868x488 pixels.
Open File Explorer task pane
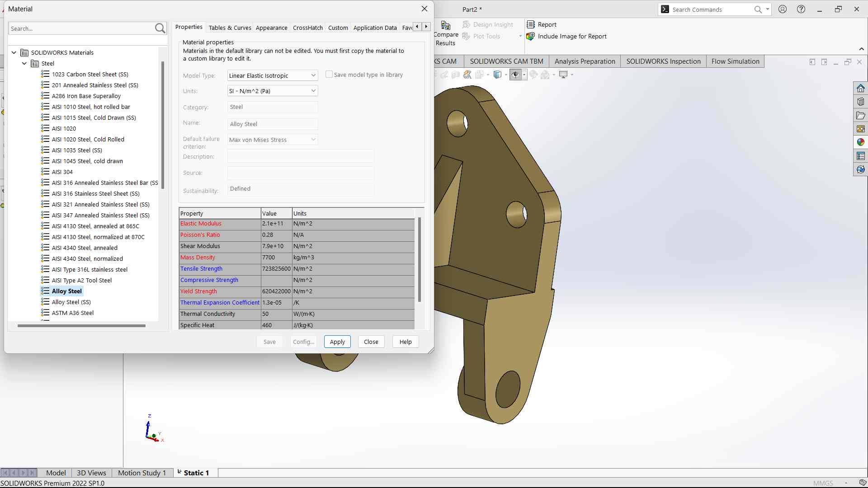[x=860, y=116]
